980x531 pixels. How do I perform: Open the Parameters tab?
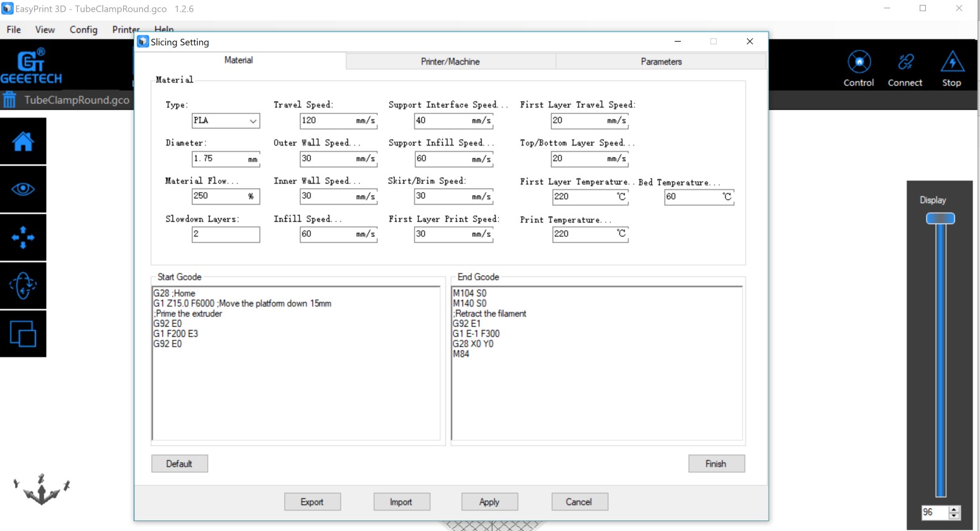click(x=661, y=62)
